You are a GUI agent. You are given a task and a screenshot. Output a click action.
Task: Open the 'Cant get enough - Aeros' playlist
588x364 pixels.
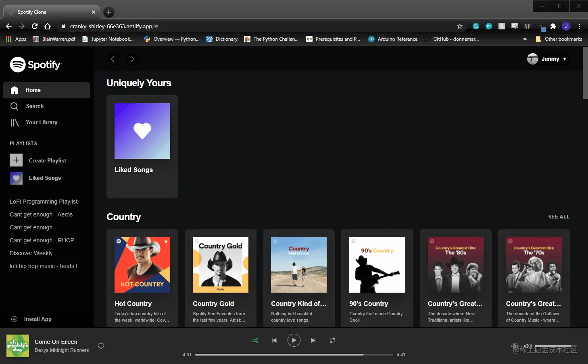(41, 214)
